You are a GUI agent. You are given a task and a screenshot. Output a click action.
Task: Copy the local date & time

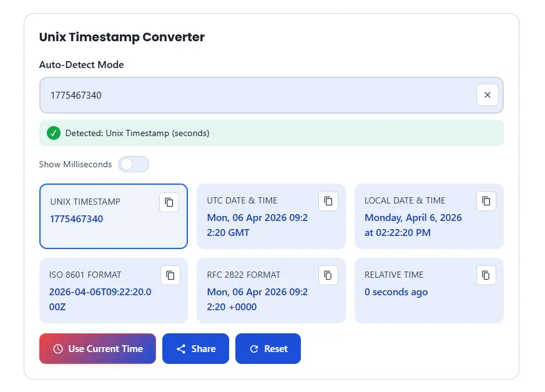(x=486, y=201)
